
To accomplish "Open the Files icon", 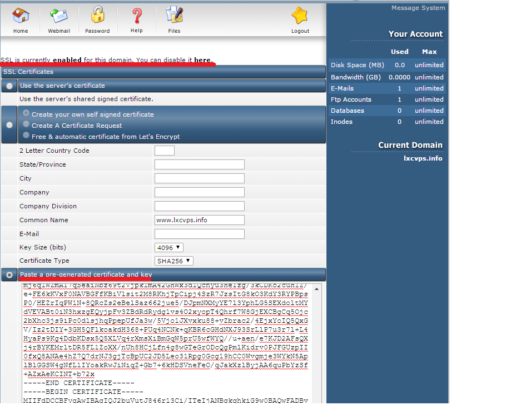I will (174, 16).
